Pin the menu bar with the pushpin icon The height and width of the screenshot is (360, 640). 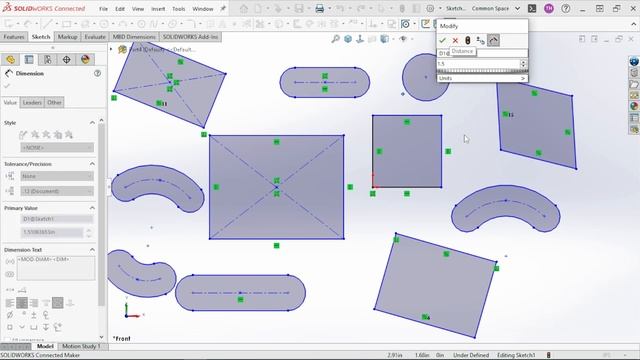[223, 9]
